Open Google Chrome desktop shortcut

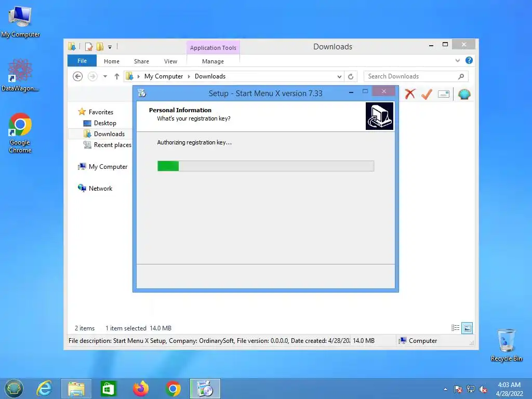[x=20, y=132]
